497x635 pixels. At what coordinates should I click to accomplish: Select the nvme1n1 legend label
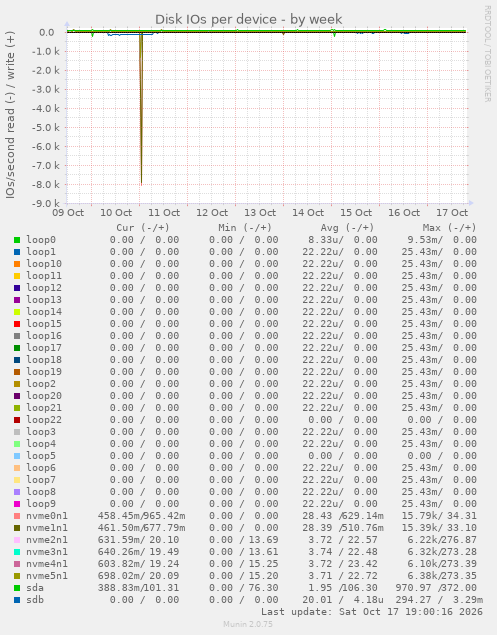(x=47, y=528)
